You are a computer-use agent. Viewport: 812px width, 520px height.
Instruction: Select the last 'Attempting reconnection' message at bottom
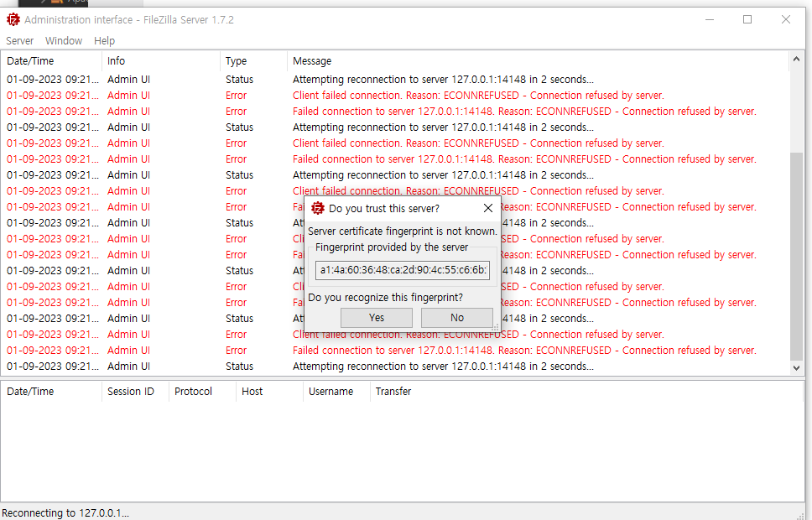pyautogui.click(x=443, y=367)
